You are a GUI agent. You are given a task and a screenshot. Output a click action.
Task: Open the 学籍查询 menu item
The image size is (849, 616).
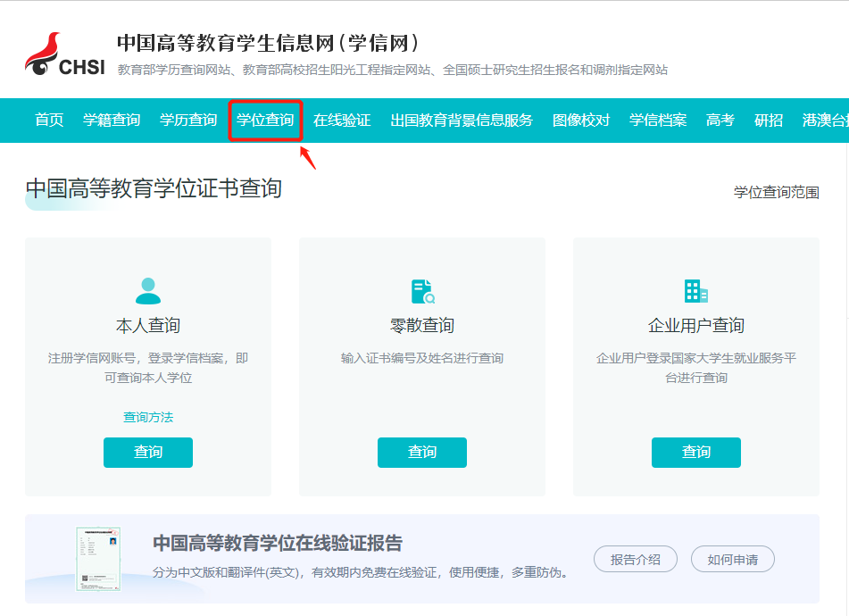coord(112,120)
